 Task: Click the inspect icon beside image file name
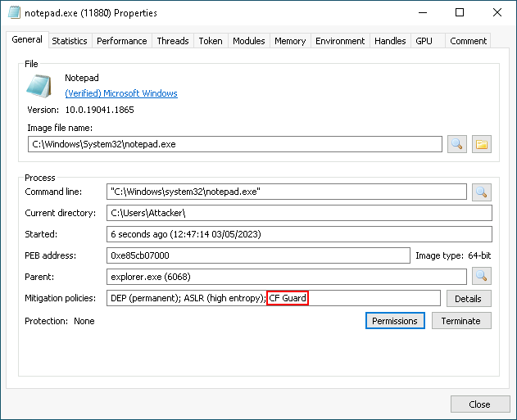pos(457,144)
